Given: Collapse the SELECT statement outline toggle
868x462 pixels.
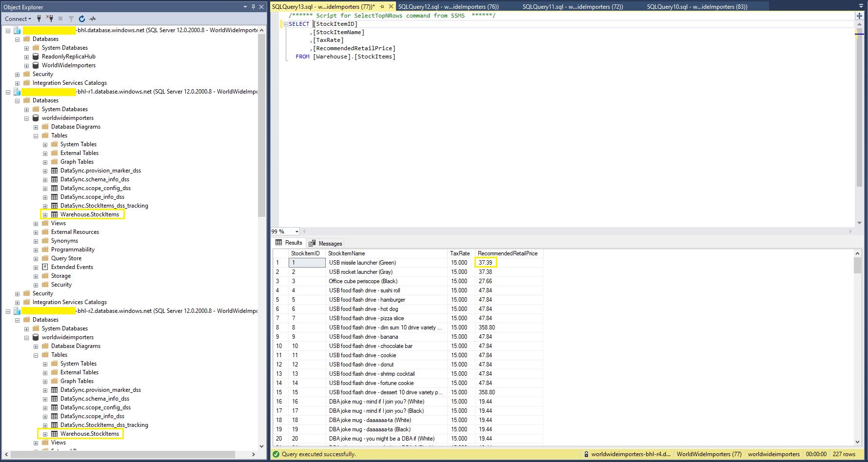Looking at the screenshot, I should point(286,24).
